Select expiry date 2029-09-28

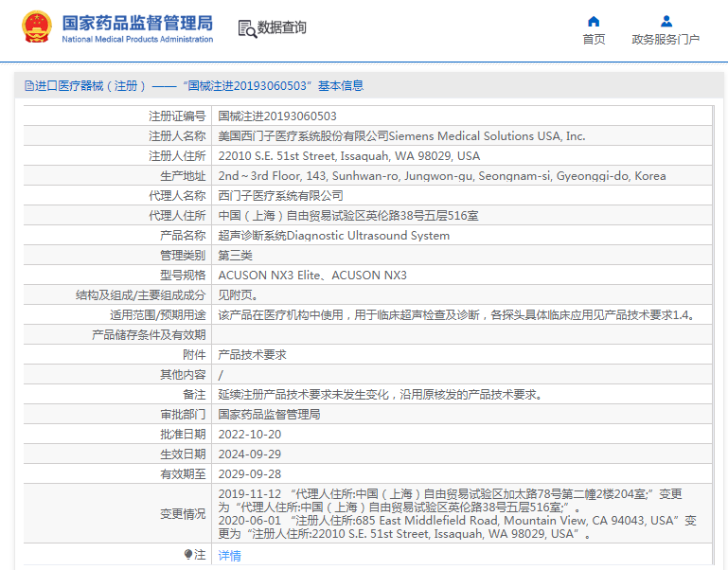coord(250,474)
